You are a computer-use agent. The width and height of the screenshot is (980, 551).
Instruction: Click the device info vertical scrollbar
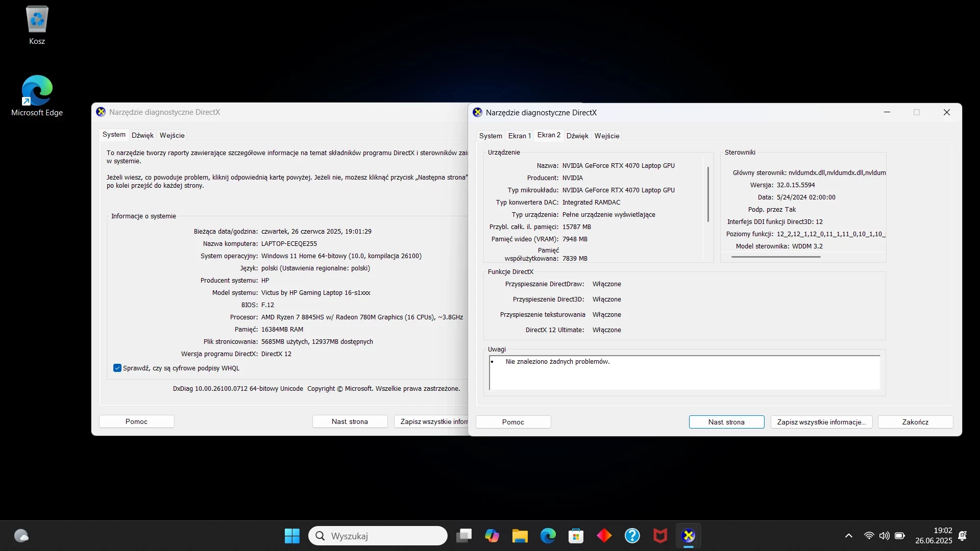pyautogui.click(x=708, y=194)
